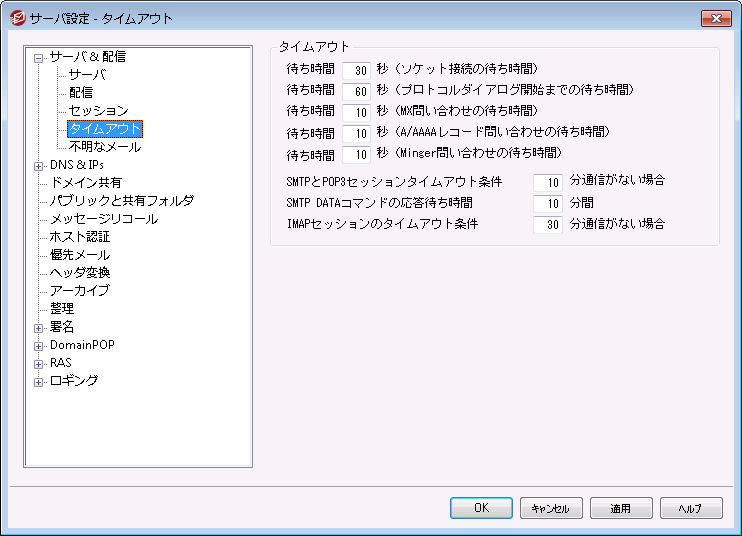The image size is (742, 536).
Task: Go to ホスト認証 page
Action: [80, 237]
